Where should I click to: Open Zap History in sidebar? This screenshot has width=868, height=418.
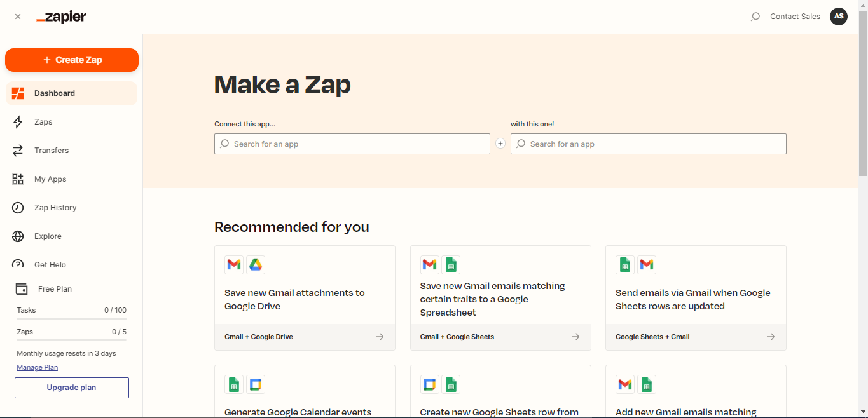pos(71,208)
